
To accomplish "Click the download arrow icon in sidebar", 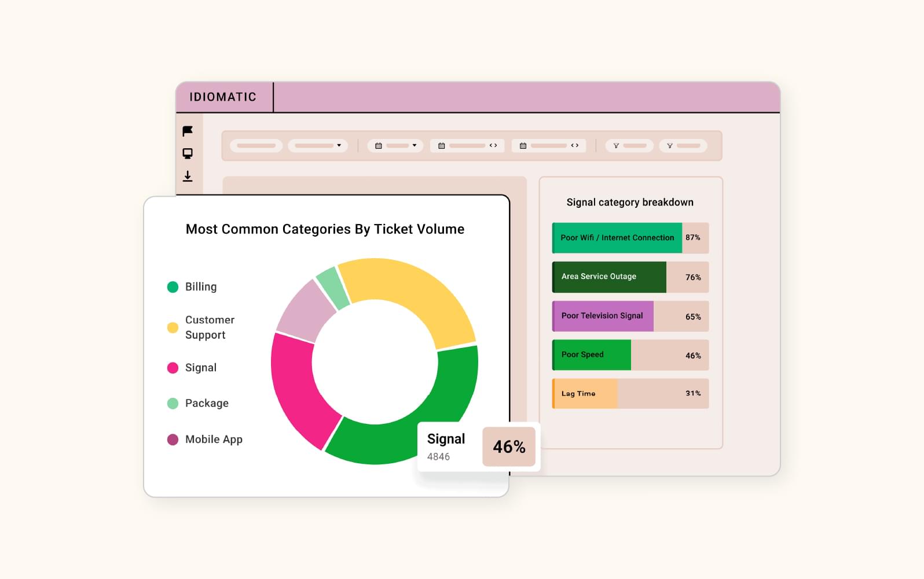I will click(x=188, y=176).
